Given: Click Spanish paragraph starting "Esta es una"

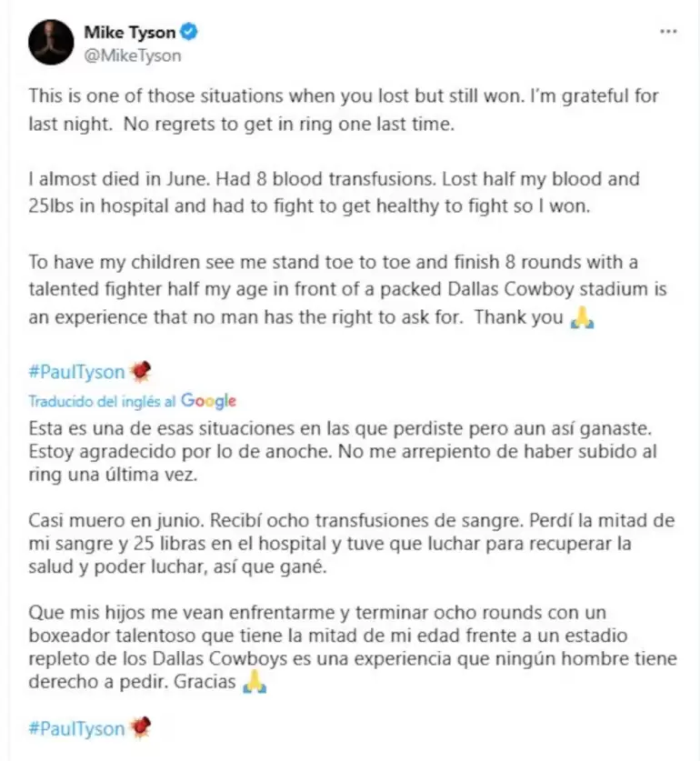Looking at the screenshot, I should 343,452.
